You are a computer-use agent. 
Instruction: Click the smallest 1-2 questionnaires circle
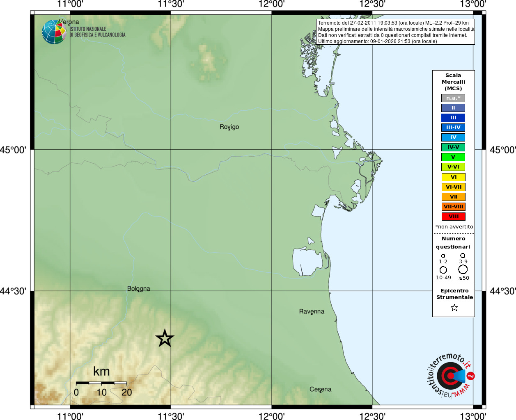[443, 256]
